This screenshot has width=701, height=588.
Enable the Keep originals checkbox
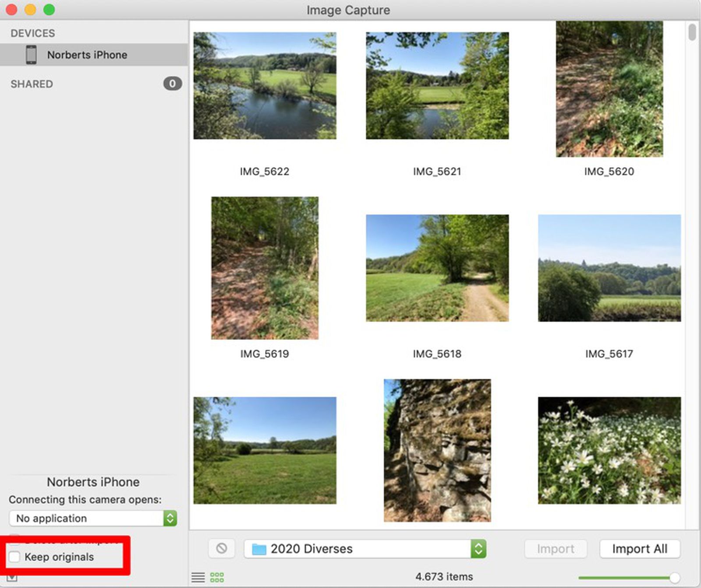click(14, 556)
